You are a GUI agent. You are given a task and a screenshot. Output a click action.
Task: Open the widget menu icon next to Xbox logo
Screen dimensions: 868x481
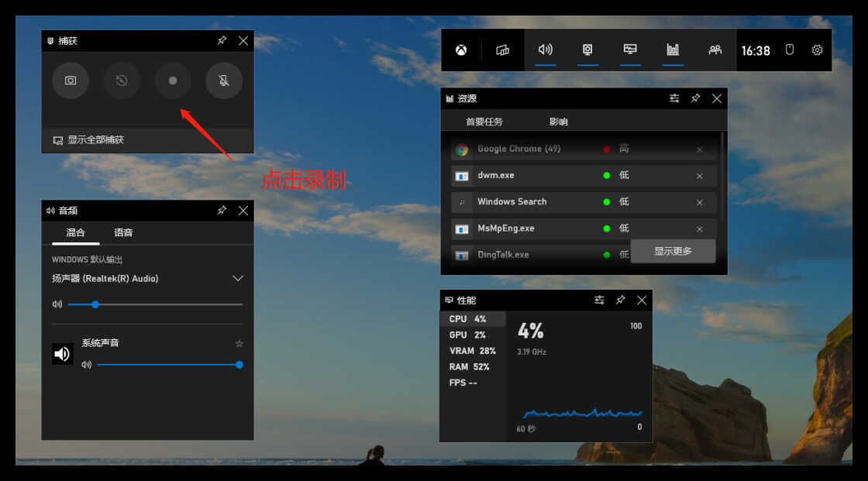503,50
